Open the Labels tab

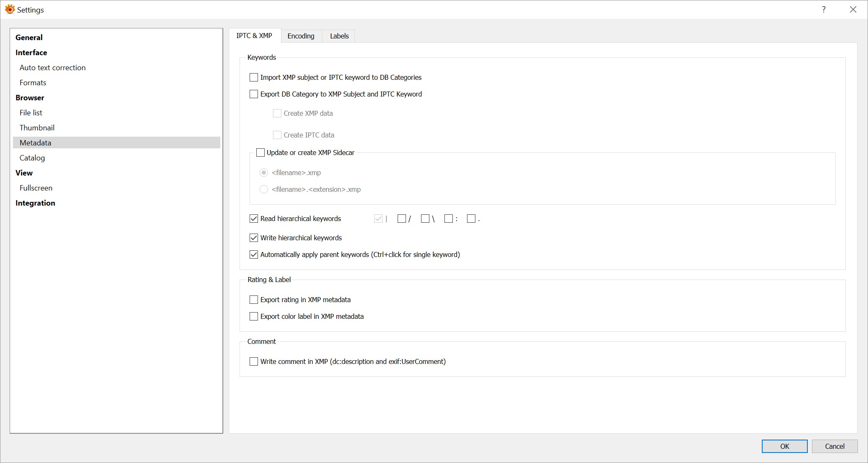tap(339, 36)
